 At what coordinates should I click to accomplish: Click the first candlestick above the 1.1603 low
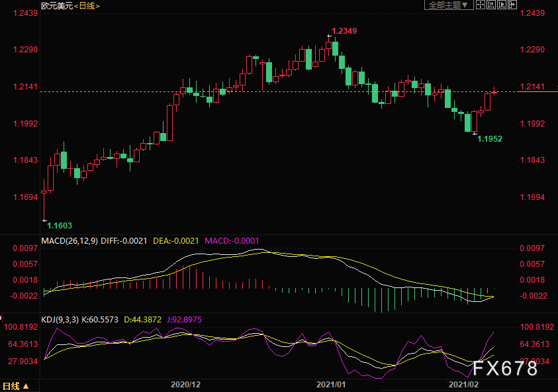[44, 199]
